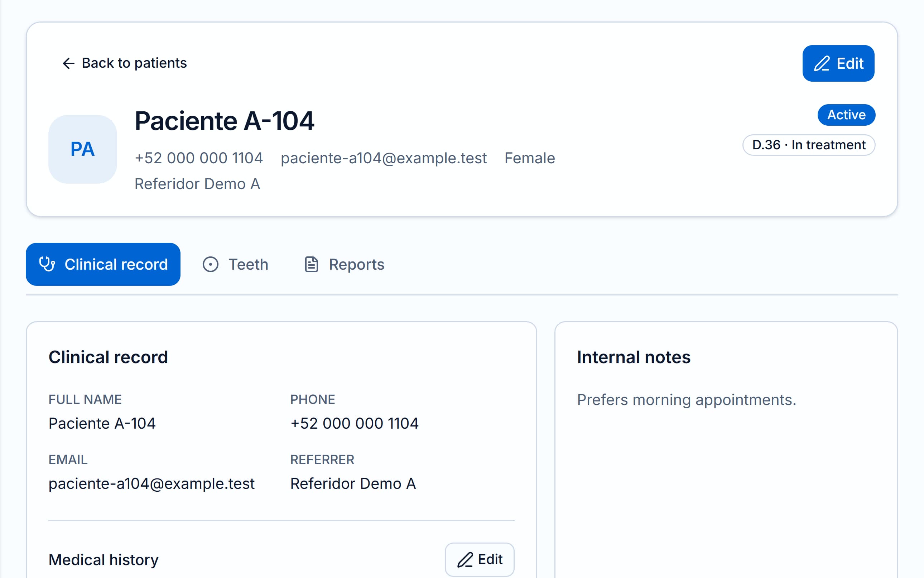Click the Referrer value Referidor Demo A
This screenshot has height=578, width=924.
pos(353,483)
